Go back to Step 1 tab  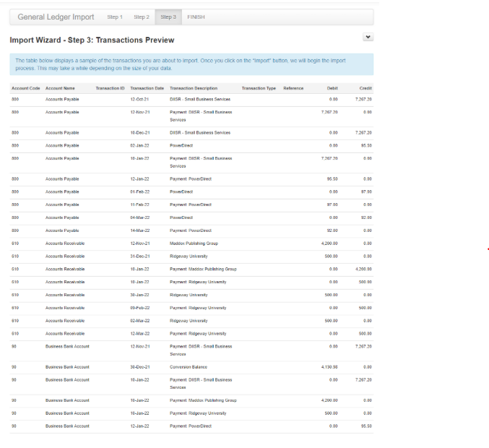click(x=115, y=17)
